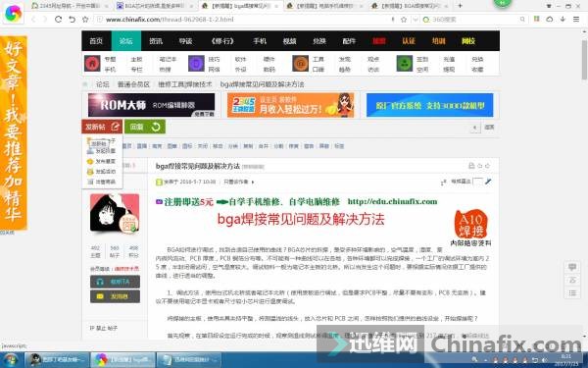Click the green 回复 button
The width and height of the screenshot is (588, 368).
coord(145,127)
